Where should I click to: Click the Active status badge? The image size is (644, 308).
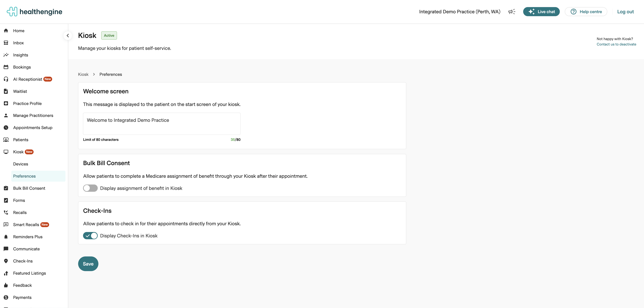pos(109,35)
